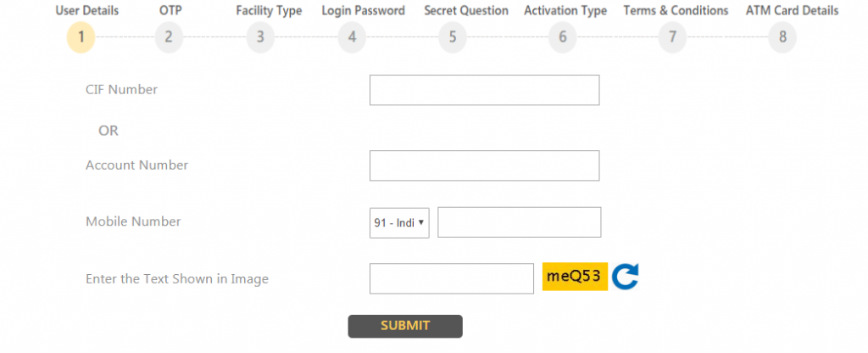Open step 8 ATM Card Details circle
This screenshot has width=868, height=353.
(x=782, y=37)
